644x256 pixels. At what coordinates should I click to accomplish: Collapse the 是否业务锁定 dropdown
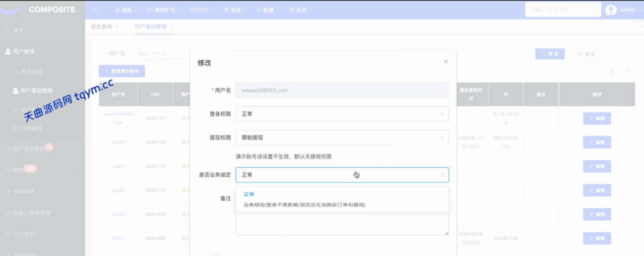click(342, 175)
